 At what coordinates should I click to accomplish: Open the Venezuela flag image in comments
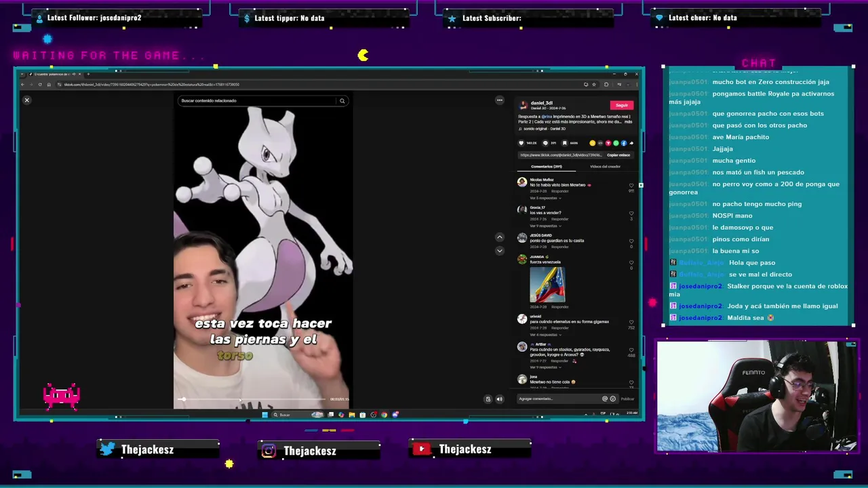coord(547,285)
